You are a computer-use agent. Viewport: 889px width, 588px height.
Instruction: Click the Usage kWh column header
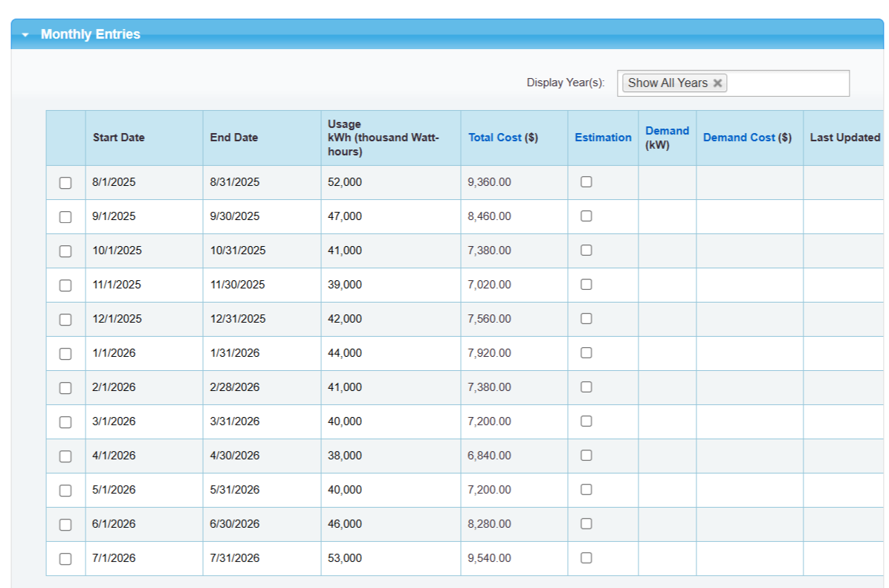pos(384,138)
